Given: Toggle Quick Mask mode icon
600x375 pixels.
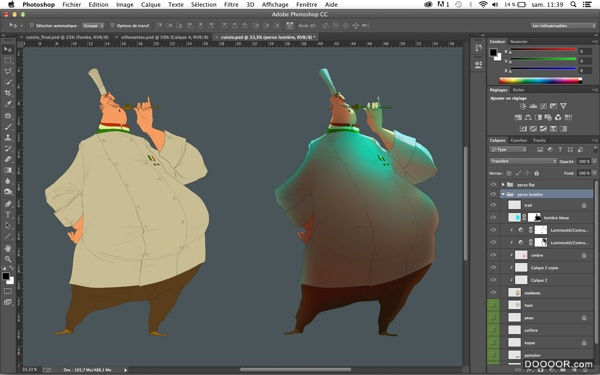Looking at the screenshot, I should click(8, 291).
